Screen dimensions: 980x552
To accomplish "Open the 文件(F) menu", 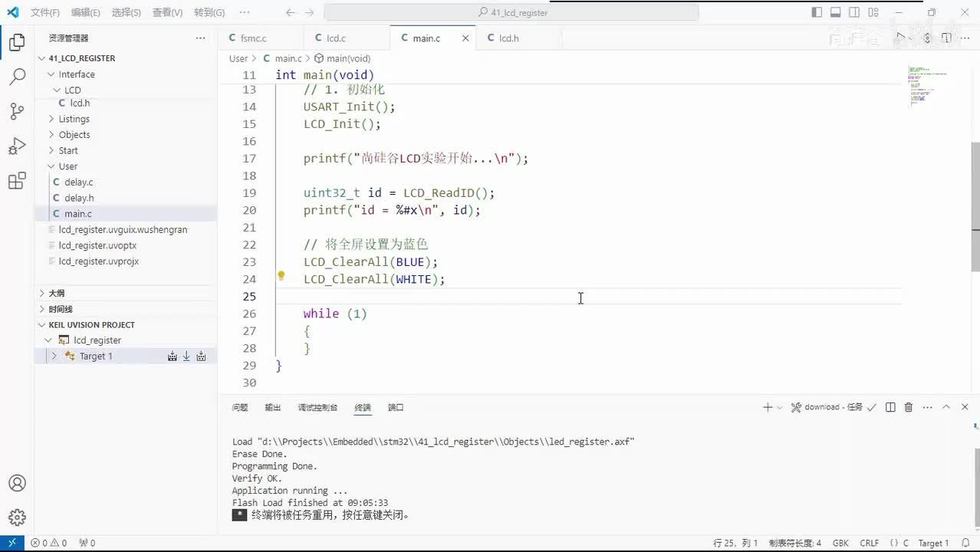I will click(x=45, y=12).
